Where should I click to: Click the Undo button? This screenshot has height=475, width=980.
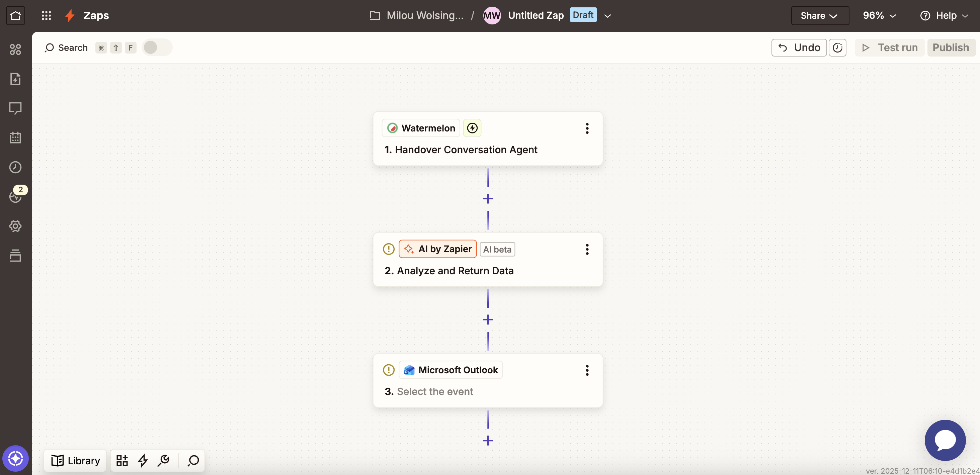[x=799, y=47]
